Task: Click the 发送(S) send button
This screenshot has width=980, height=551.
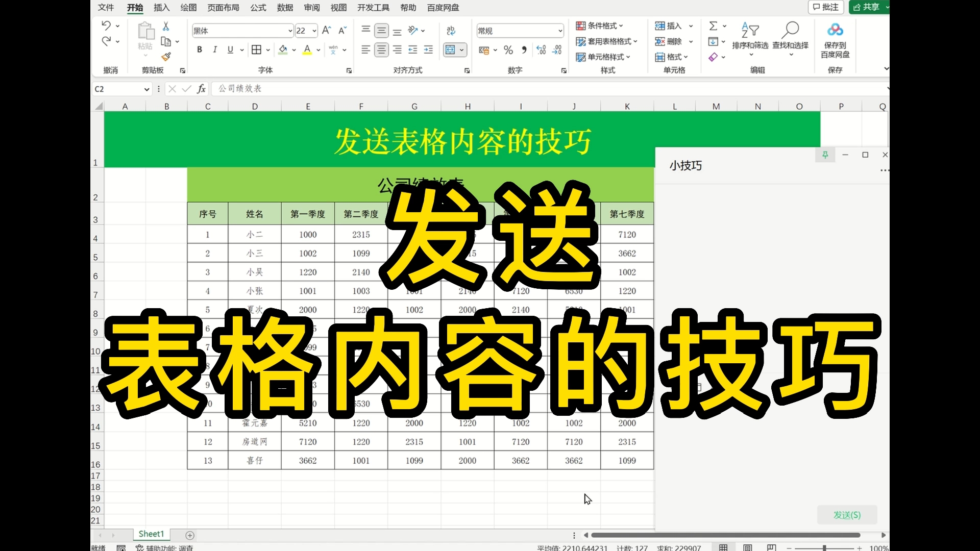Action: pyautogui.click(x=847, y=515)
